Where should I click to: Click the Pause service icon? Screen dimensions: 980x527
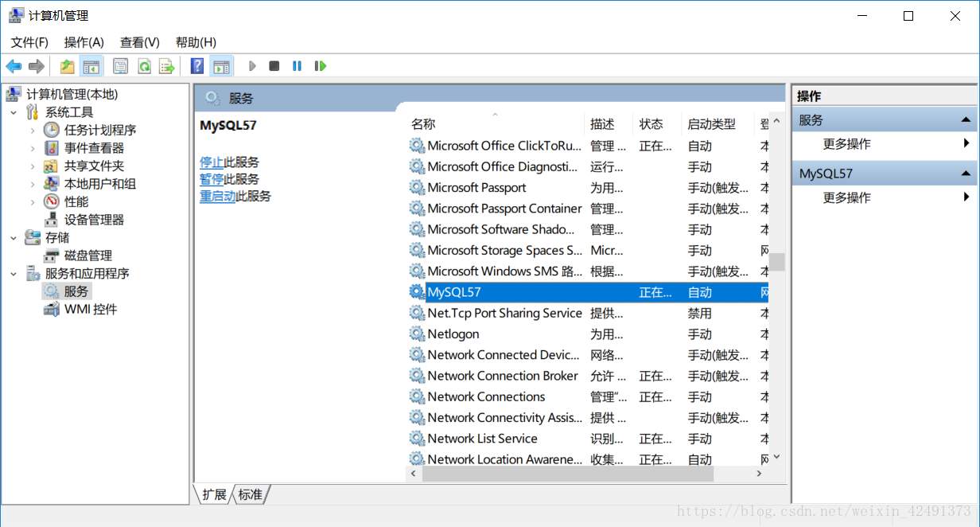[x=297, y=66]
